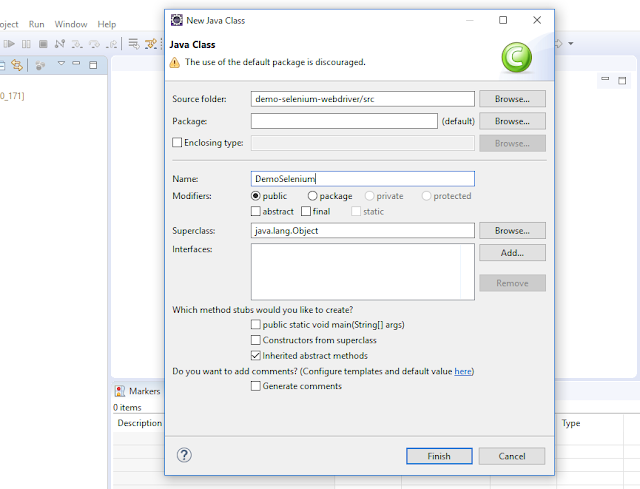Click the Name field containing DemoSelenium
The image size is (640, 489).
tap(363, 179)
